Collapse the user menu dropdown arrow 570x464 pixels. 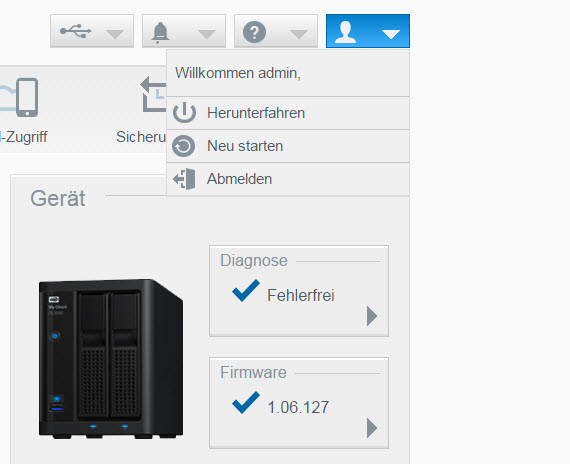click(x=391, y=34)
